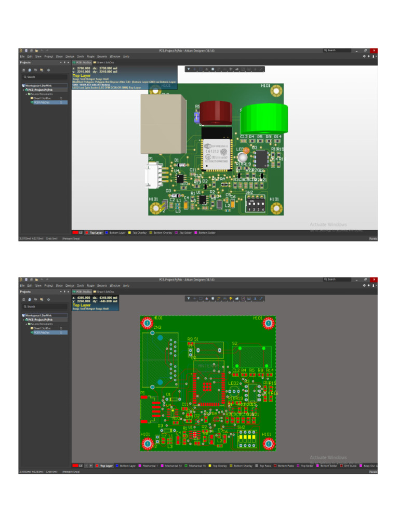This screenshot has height=532, width=399.
Task: Toggle Projects panel pin in 3D window
Action: [x=64, y=62]
